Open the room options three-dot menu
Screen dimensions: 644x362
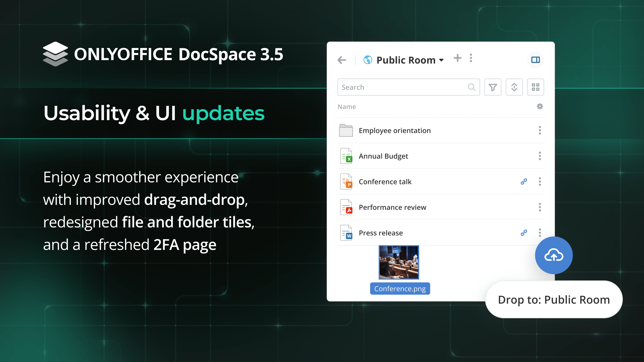471,58
